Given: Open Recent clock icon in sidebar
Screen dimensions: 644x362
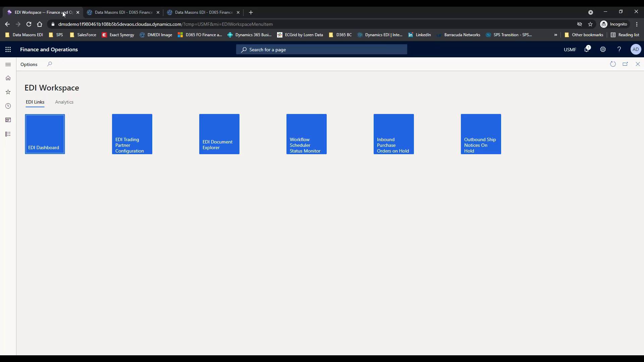Looking at the screenshot, I should [x=8, y=106].
